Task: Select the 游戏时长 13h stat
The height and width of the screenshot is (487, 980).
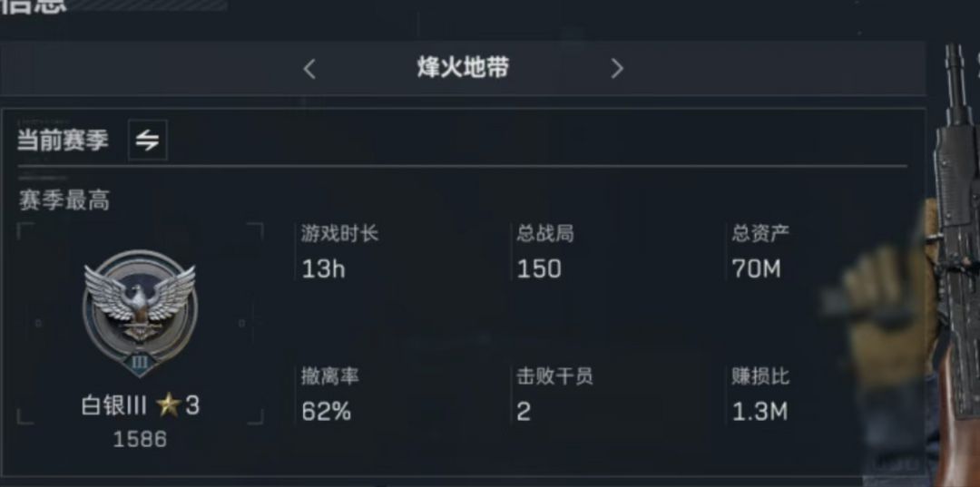Action: point(339,251)
